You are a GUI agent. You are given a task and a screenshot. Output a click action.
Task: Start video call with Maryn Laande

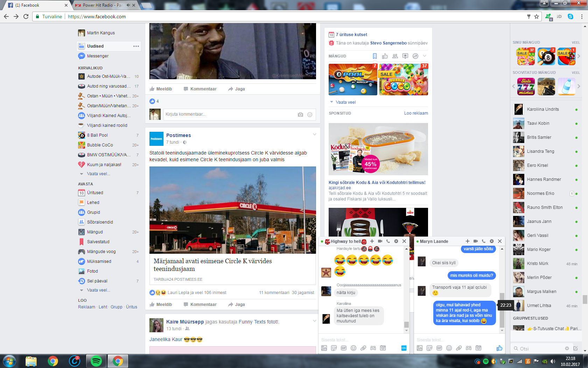click(x=476, y=241)
